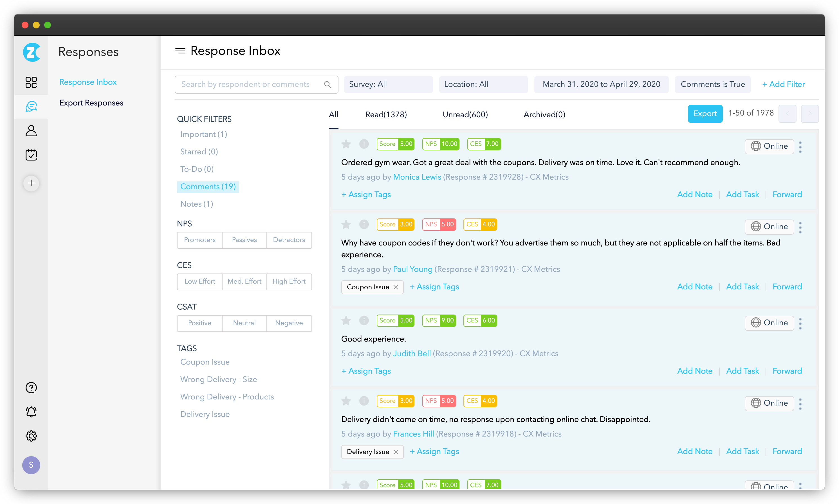The height and width of the screenshot is (504, 839).
Task: Open the user avatar S
Action: pos(31,465)
